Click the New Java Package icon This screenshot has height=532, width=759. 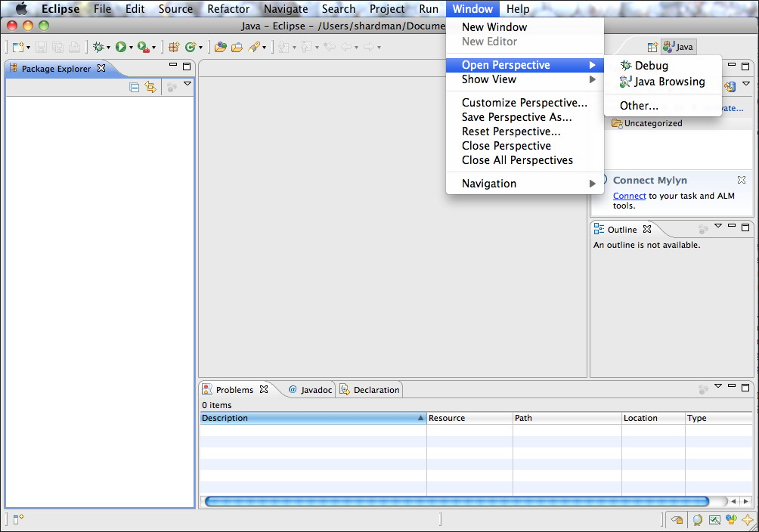174,47
